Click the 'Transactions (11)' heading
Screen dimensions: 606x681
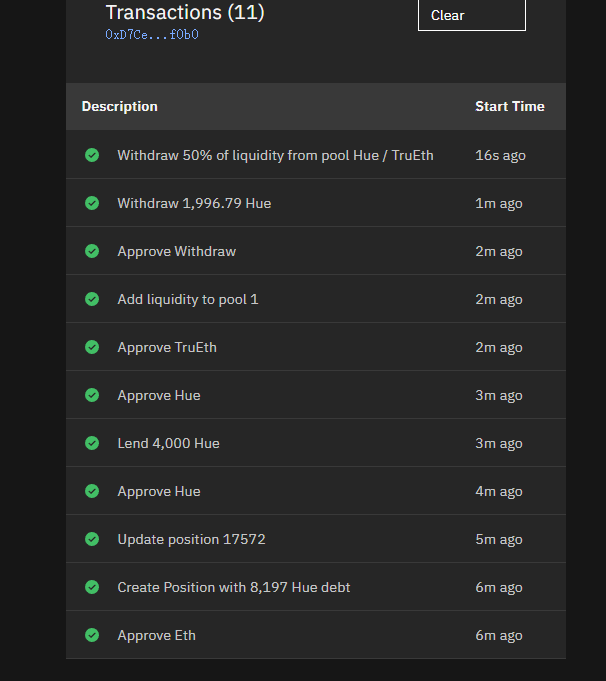pyautogui.click(x=185, y=13)
